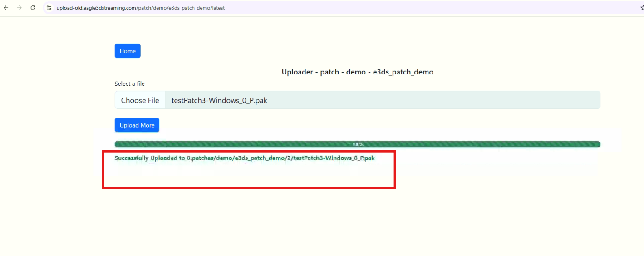Click the browser back arrow
This screenshot has width=644, height=256.
(6, 8)
